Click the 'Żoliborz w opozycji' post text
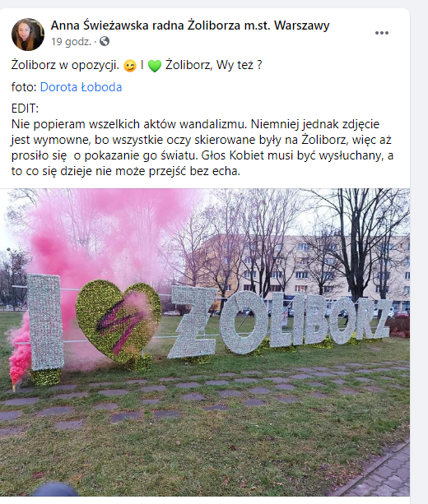Viewport: 428px width, 504px height. 65,65
